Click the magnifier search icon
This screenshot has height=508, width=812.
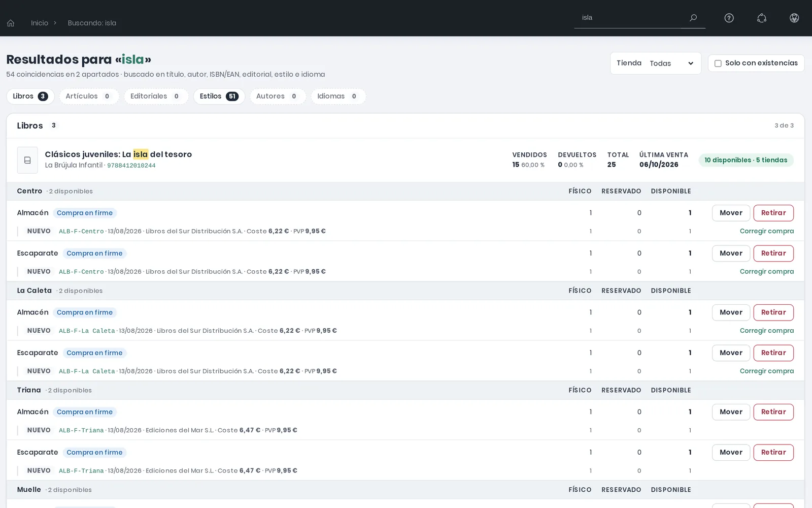tap(693, 18)
